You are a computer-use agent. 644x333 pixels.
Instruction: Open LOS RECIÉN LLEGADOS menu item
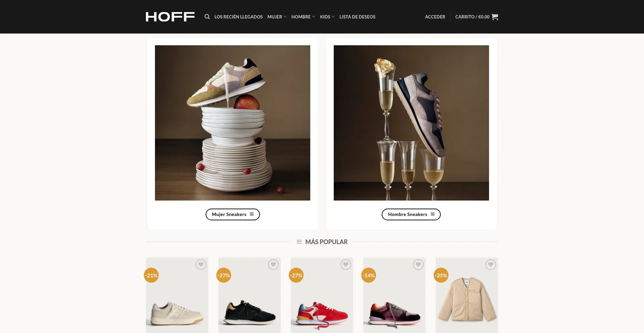(238, 17)
